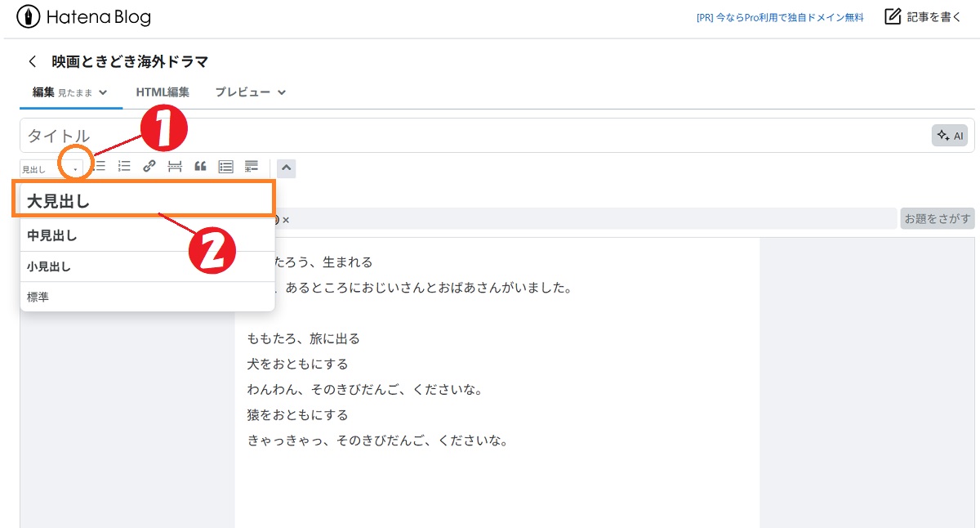980x528 pixels.
Task: Click the 続きを読む (read more) divider icon
Action: coord(175,166)
